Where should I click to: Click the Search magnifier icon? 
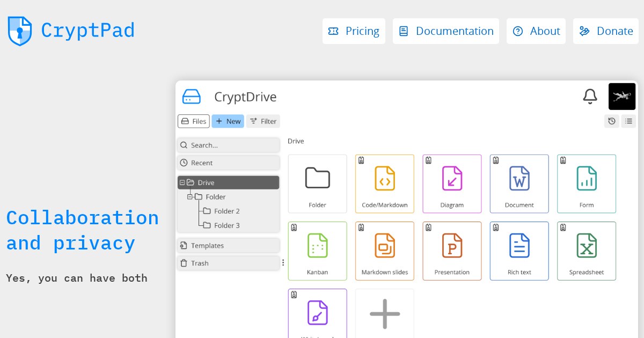184,145
